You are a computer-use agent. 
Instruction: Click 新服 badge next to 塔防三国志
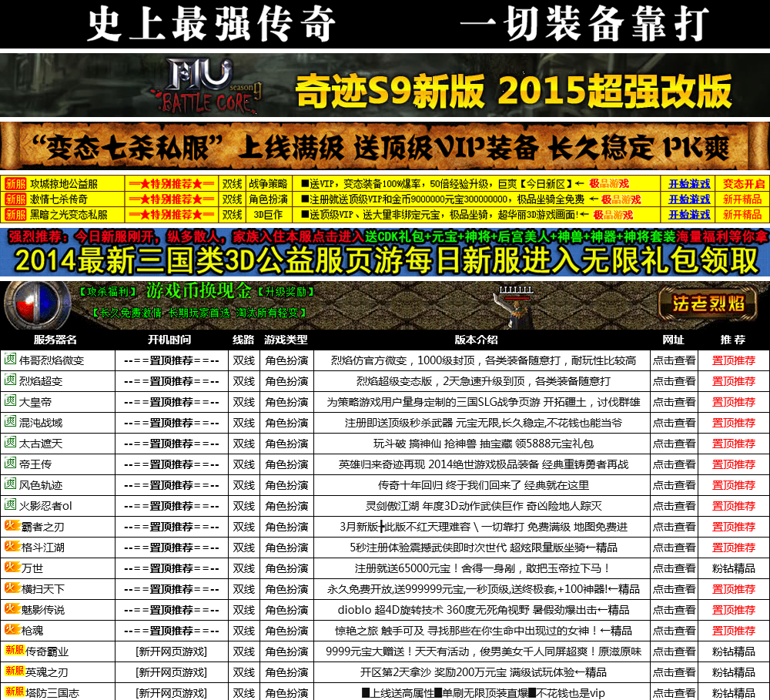click(x=14, y=692)
